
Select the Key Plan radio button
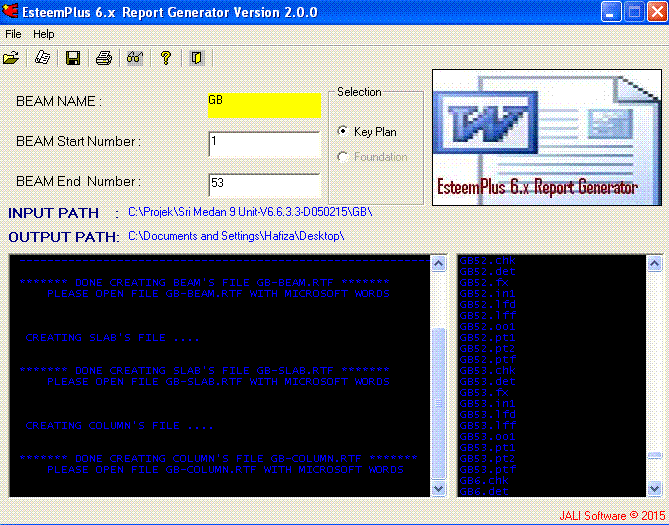click(x=343, y=131)
